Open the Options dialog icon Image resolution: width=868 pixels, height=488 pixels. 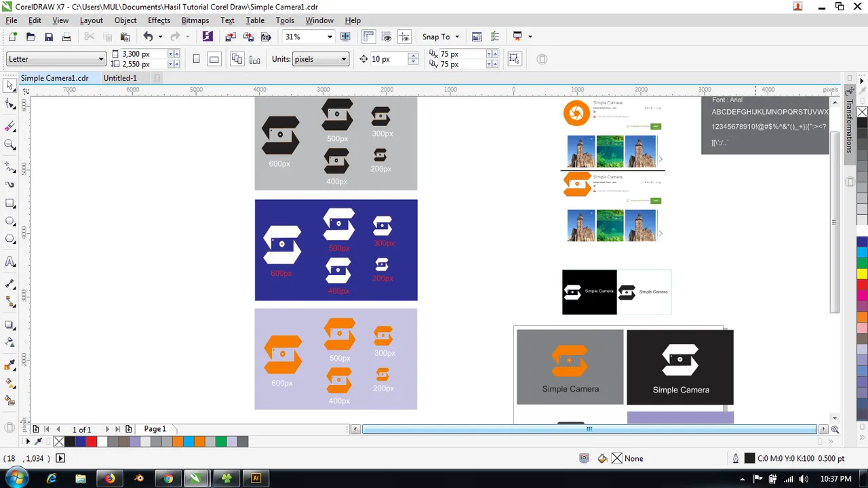pyautogui.click(x=494, y=37)
